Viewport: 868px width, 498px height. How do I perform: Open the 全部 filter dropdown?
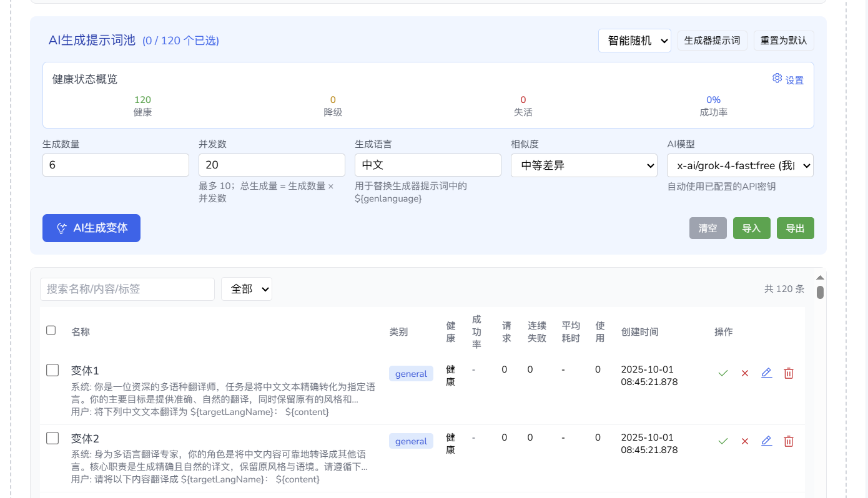[x=247, y=289]
